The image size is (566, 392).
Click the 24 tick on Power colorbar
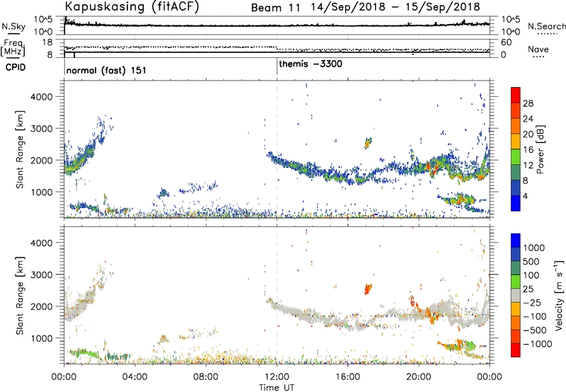click(x=528, y=119)
